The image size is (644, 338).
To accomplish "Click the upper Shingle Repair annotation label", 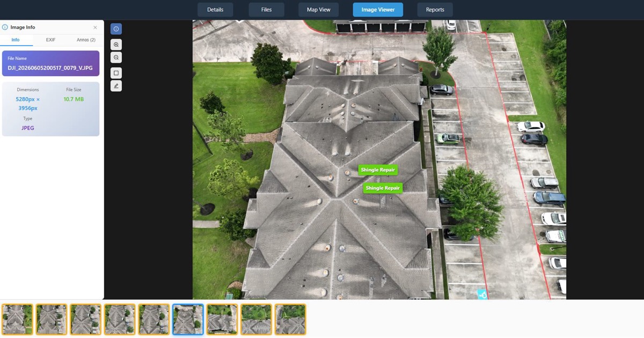I will (x=378, y=170).
